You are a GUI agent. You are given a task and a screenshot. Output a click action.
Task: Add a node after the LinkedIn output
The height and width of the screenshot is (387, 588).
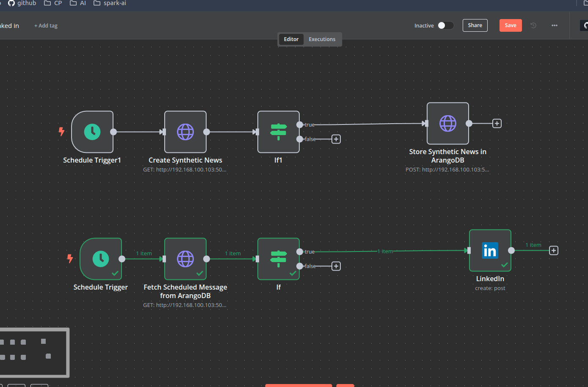[554, 250]
